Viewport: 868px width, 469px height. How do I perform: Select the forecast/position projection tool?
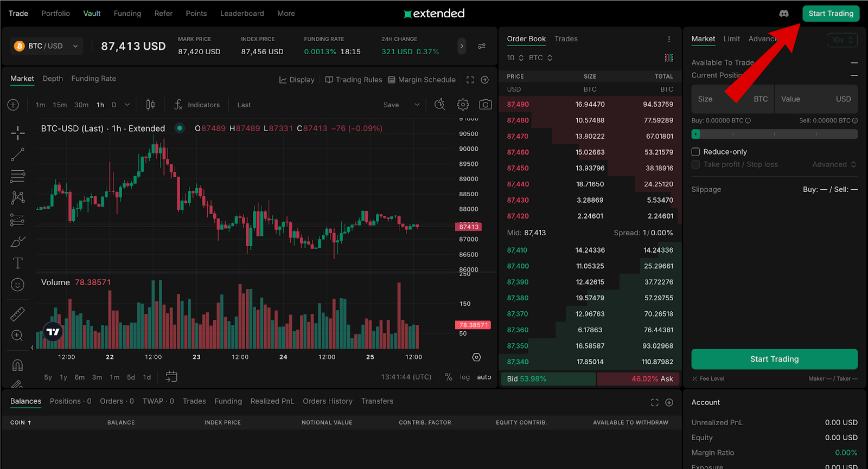click(17, 220)
